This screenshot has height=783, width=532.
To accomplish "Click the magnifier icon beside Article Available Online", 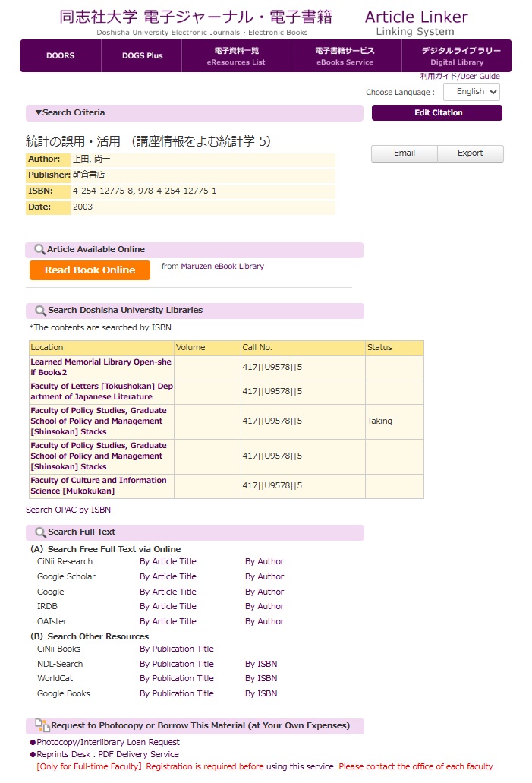I will 39,250.
